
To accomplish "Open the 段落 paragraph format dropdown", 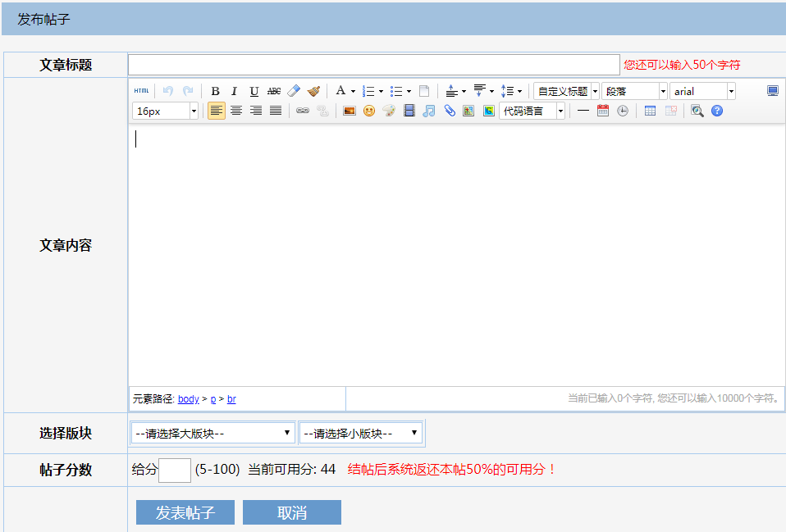I will (634, 91).
